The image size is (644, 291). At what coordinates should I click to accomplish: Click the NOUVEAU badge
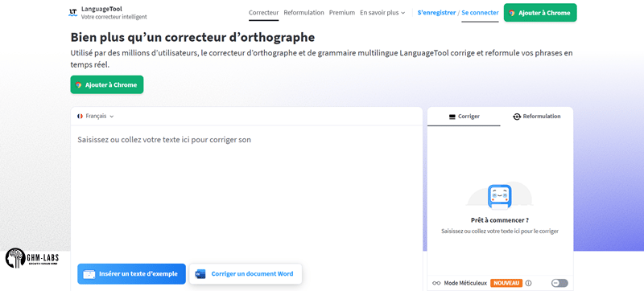click(x=506, y=283)
